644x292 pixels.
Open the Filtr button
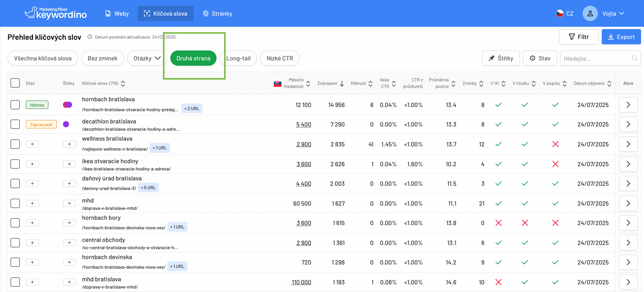tap(579, 37)
